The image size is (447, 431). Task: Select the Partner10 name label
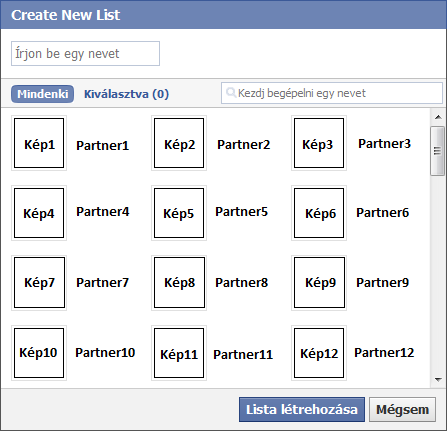click(105, 353)
